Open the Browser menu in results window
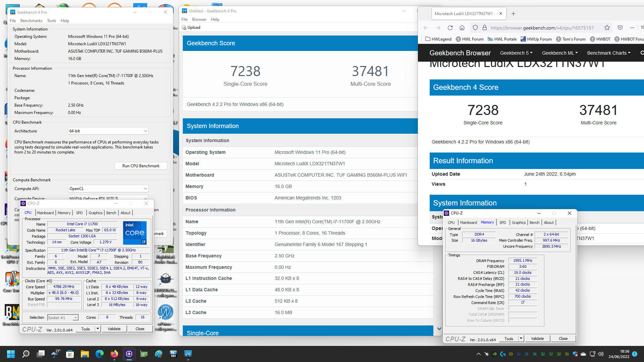The image size is (644, 362). pyautogui.click(x=199, y=19)
